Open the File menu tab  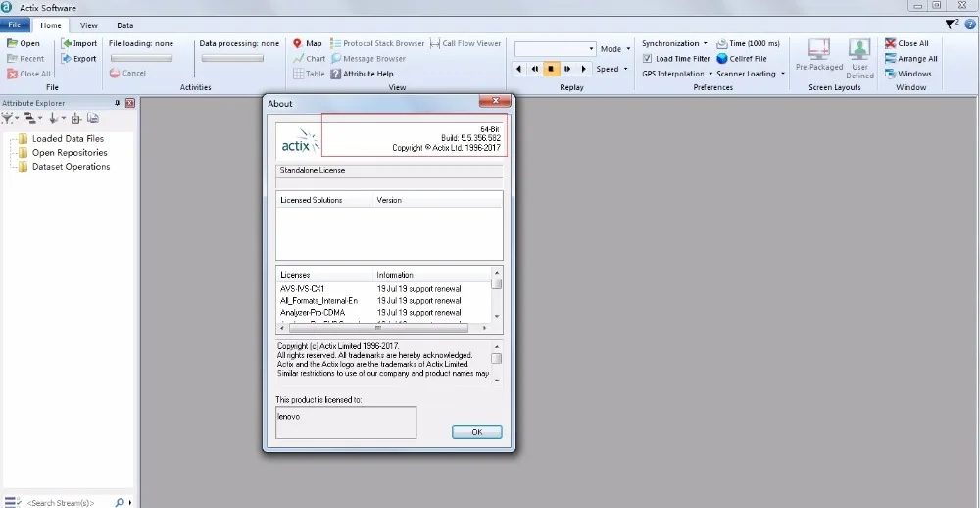tap(15, 25)
